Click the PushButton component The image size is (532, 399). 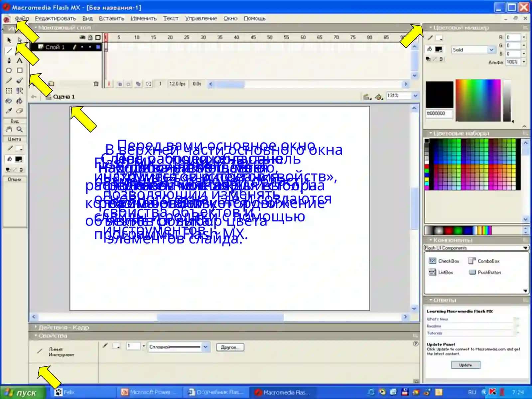click(485, 272)
